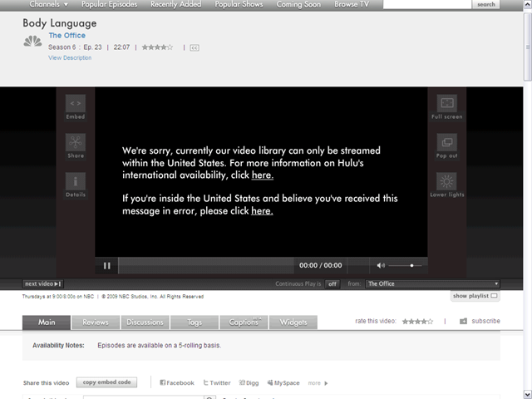
Task: Open the Details info icon
Action: tap(76, 181)
